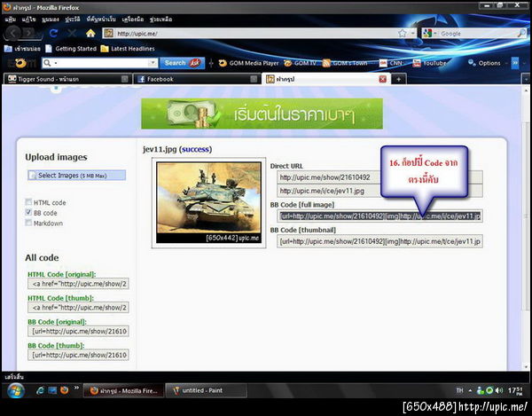Click the All code BB original field
The height and width of the screenshot is (416, 532).
click(78, 331)
